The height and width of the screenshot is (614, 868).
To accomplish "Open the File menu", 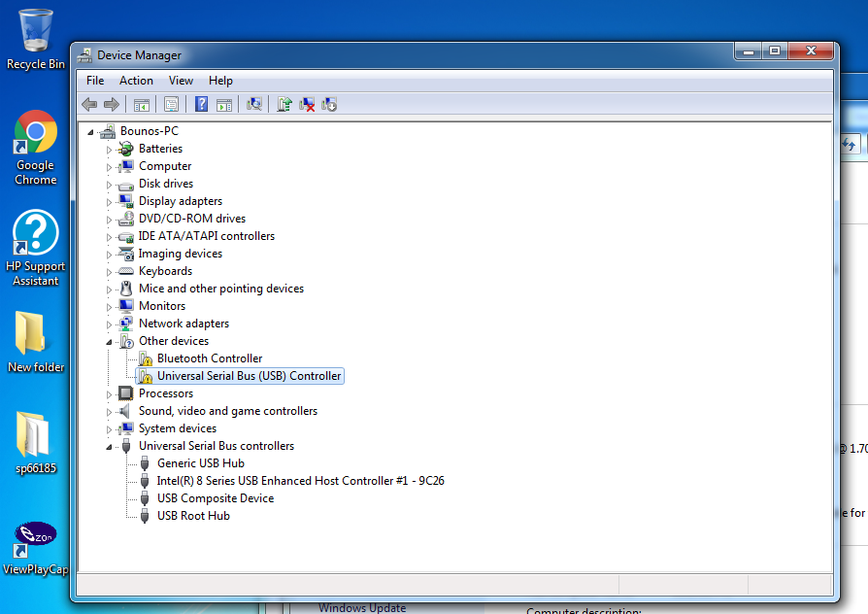I will 95,81.
